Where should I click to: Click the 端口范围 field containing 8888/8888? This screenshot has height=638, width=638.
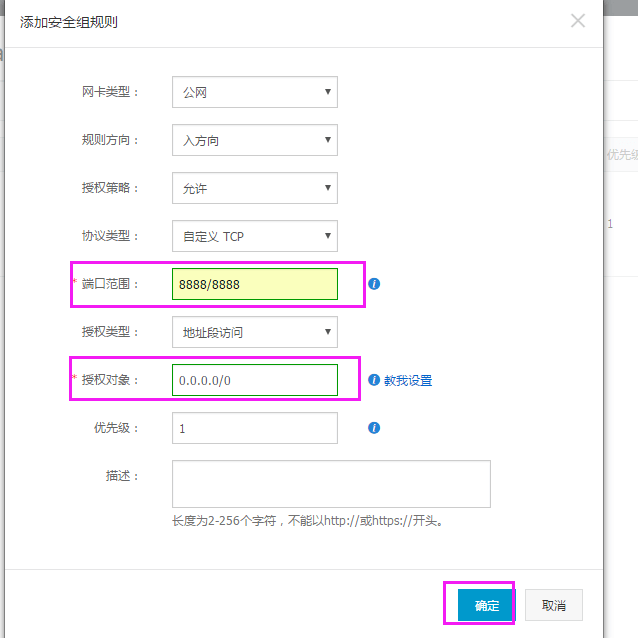254,284
